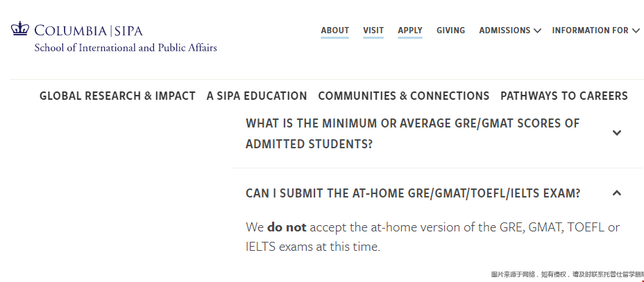Click down chevron for GRE/GMAT scores question
644x282 pixels.
[x=616, y=133]
